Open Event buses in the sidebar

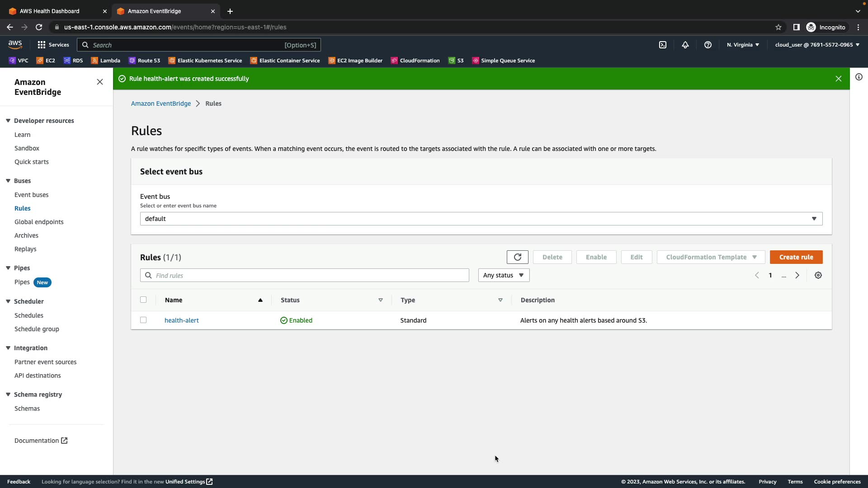[x=31, y=195]
